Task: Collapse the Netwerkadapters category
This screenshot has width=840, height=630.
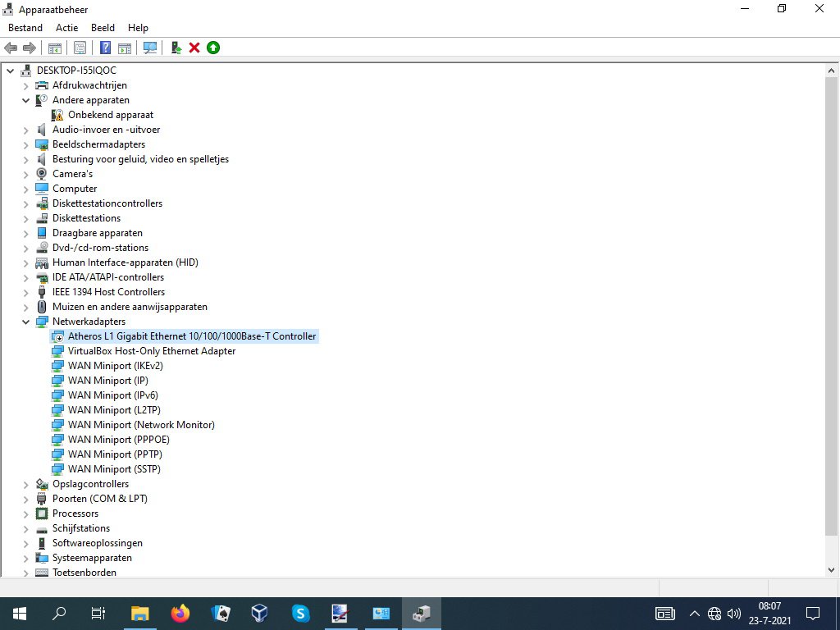Action: point(25,322)
